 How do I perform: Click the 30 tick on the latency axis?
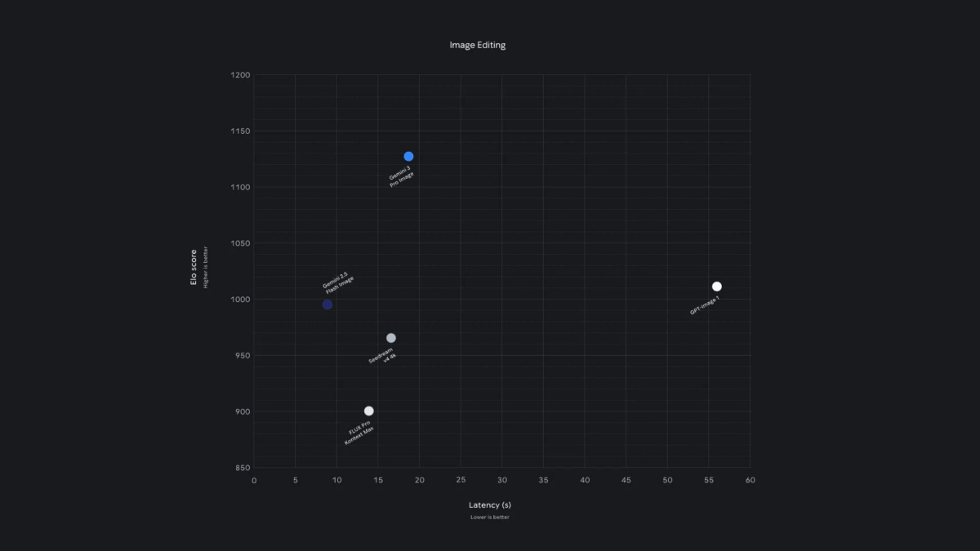(x=502, y=480)
